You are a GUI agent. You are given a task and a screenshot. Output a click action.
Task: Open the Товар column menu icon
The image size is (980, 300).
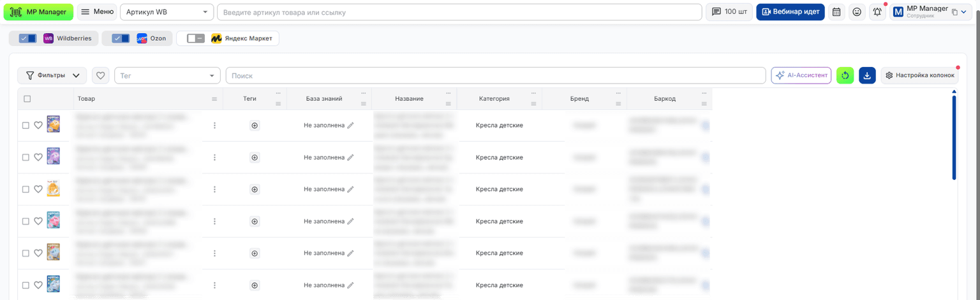point(214,99)
